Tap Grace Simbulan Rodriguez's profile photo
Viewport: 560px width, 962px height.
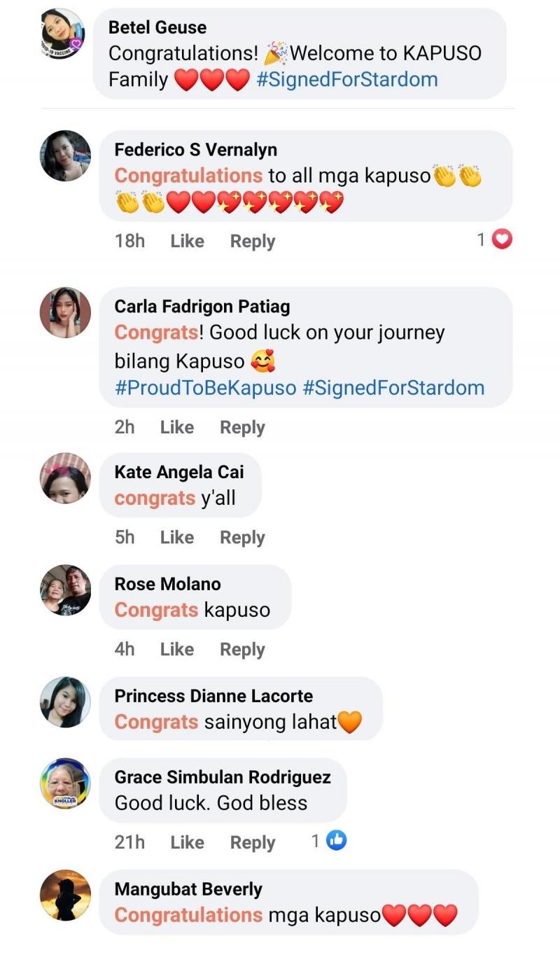click(65, 783)
